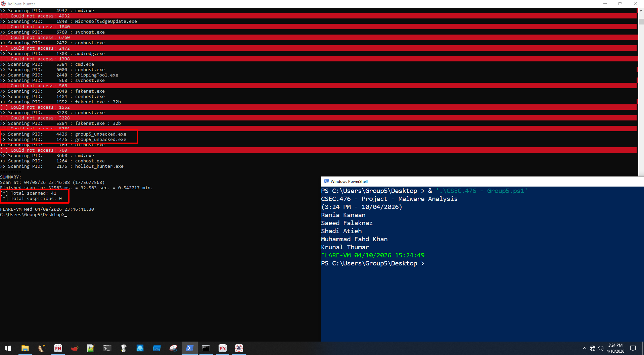Click the red skull hollows_hunter taskbar icon

tap(239, 348)
